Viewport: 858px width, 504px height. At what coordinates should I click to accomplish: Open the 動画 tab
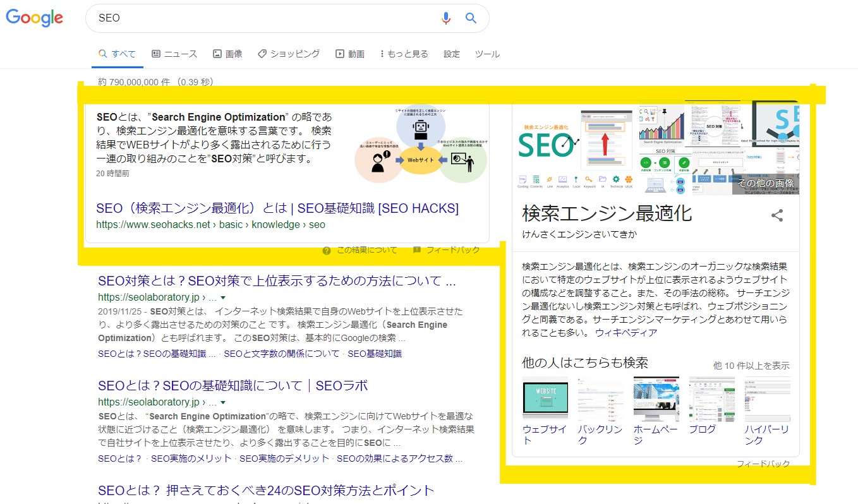pos(350,54)
